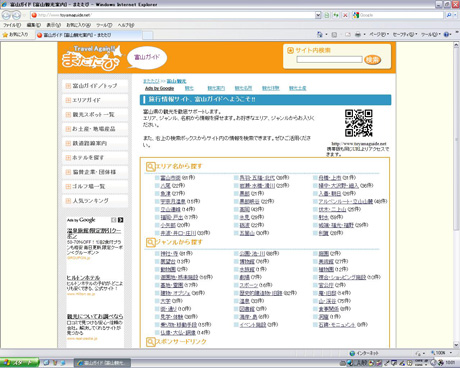Viewport: 460px width, 368px height.
Task: Open the セーフティ(S) dropdown menu
Action: click(x=405, y=34)
